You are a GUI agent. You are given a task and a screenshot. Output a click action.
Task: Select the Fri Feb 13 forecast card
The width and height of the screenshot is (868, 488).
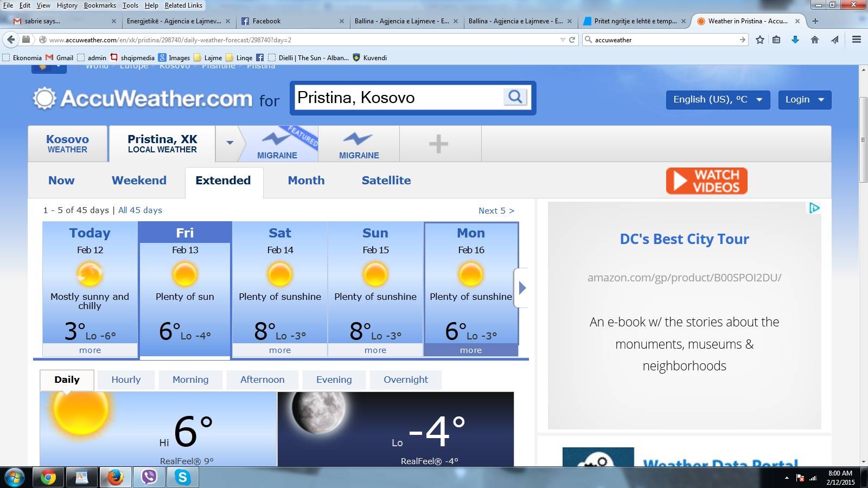coord(185,290)
